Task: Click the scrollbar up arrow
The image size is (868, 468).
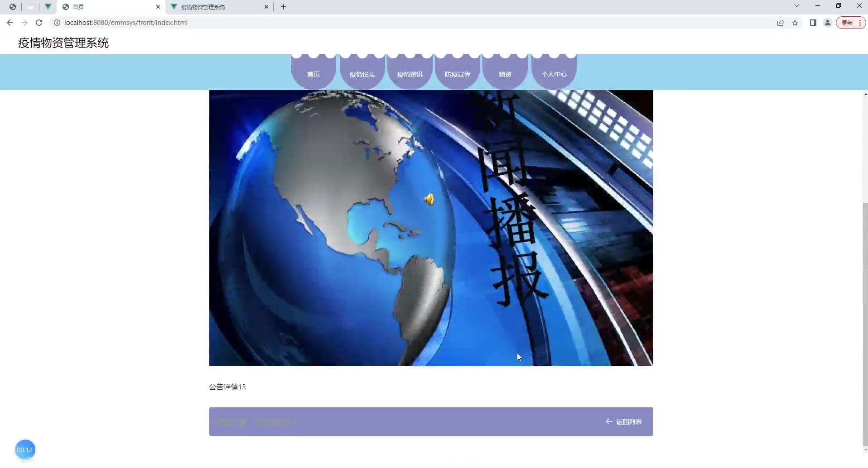Action: point(865,94)
